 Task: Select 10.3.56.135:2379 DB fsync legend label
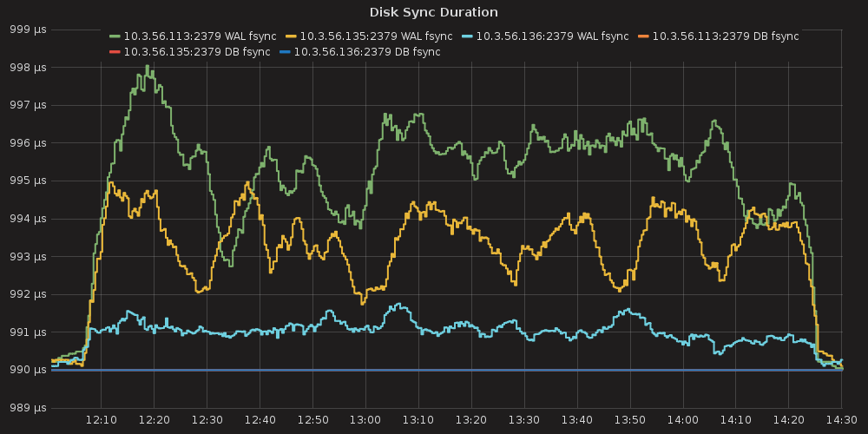(197, 52)
